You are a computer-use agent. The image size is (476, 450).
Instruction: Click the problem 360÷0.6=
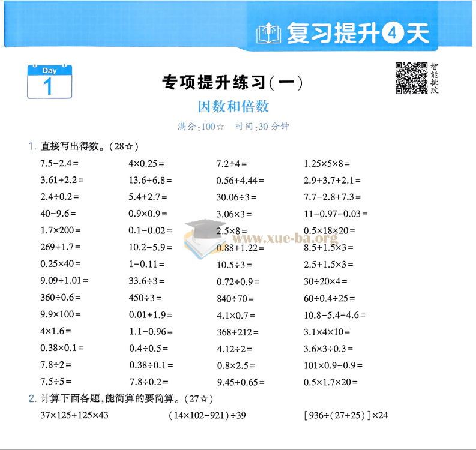pyautogui.click(x=61, y=297)
